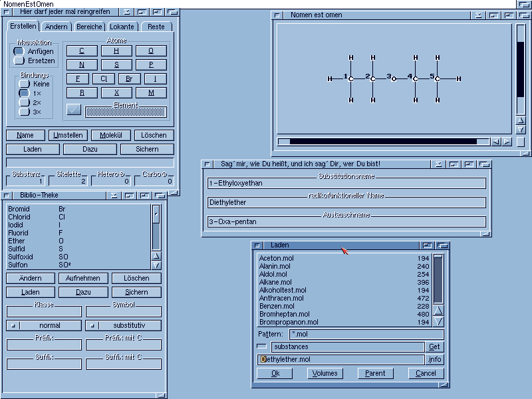
Task: Click the checkmark button beside Element field
Action: [x=74, y=110]
